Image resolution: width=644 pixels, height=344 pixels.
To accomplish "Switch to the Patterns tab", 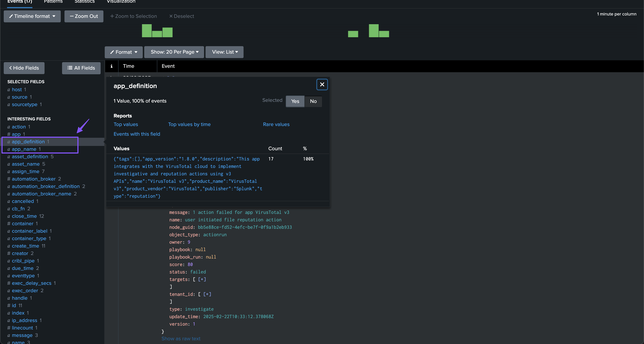I will (x=53, y=1).
